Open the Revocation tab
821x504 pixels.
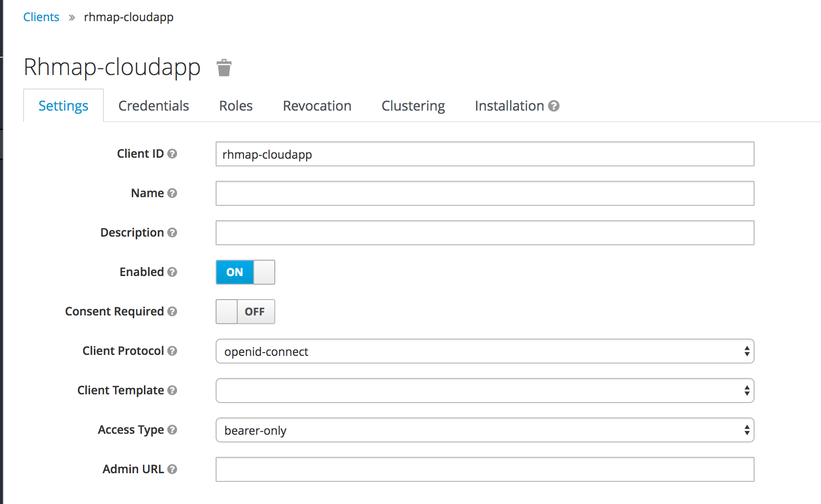coord(317,106)
